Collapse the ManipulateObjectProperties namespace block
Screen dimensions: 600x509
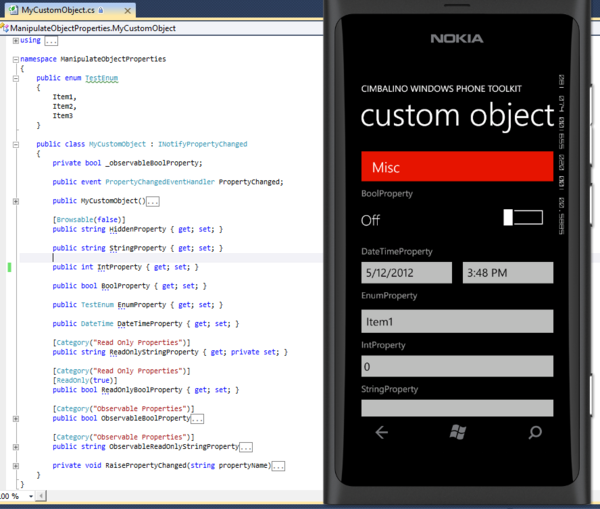tap(16, 59)
